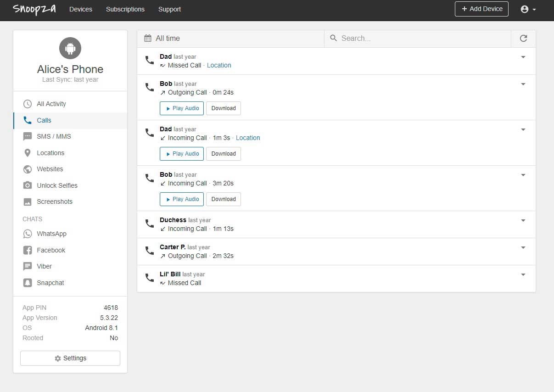
Task: Open the WhatsApp chats section
Action: point(51,234)
